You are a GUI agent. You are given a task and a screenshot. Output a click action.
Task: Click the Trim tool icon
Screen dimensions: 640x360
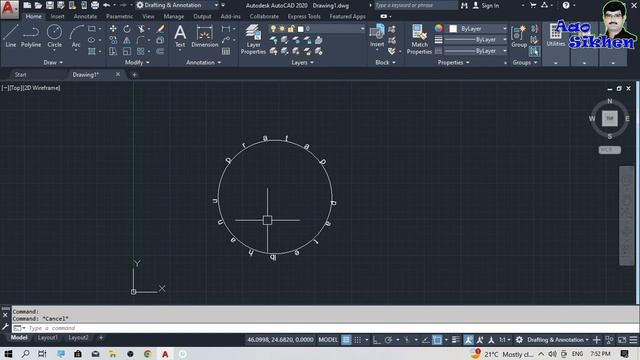pyautogui.click(x=141, y=29)
